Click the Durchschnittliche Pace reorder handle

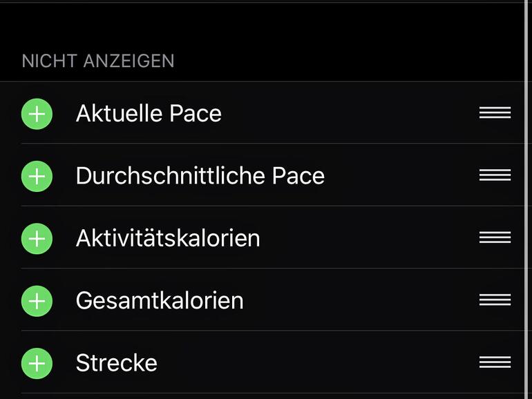coord(495,175)
